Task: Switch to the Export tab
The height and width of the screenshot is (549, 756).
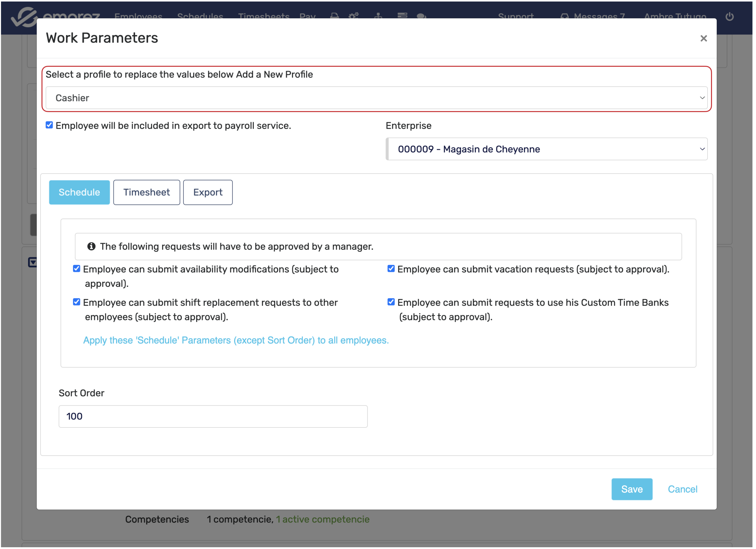Action: [208, 193]
